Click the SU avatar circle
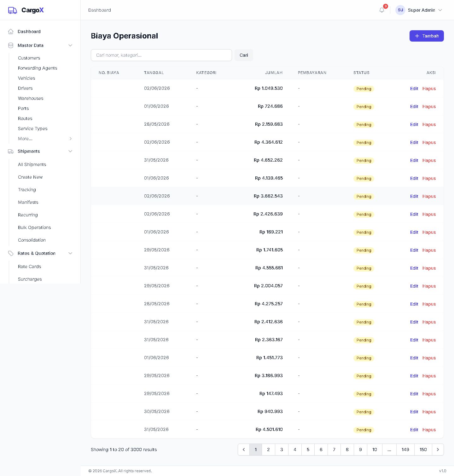 tap(400, 10)
